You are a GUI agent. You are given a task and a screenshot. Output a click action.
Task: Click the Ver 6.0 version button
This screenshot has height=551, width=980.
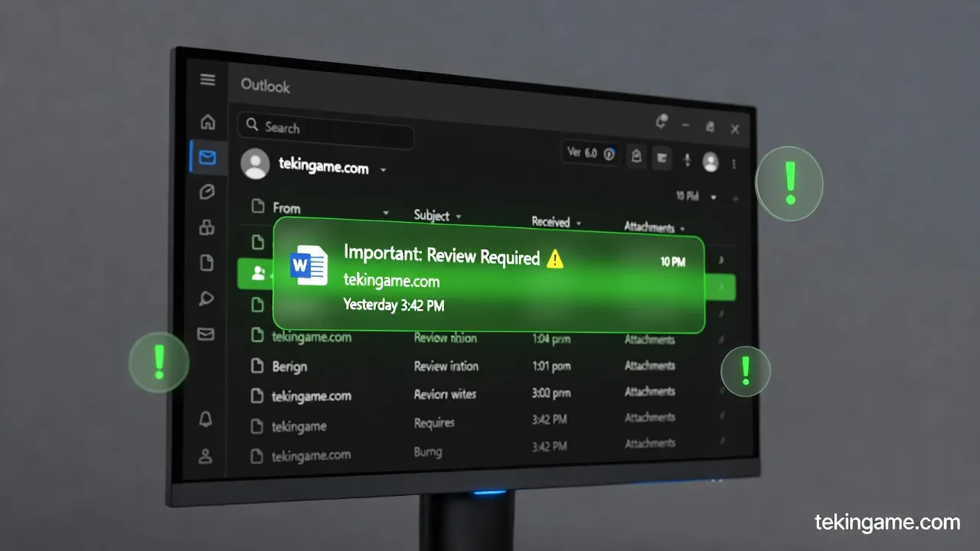(x=590, y=153)
